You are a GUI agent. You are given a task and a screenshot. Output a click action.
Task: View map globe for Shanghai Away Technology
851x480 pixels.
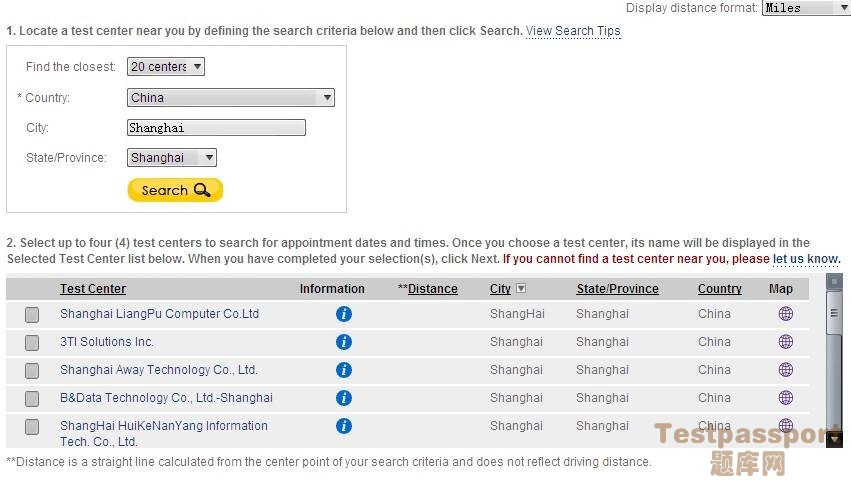785,370
